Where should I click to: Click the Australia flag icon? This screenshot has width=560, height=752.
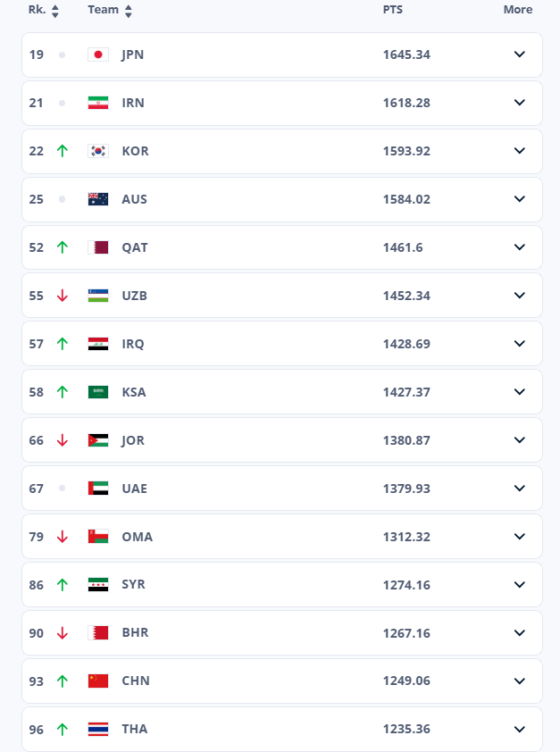point(98,199)
